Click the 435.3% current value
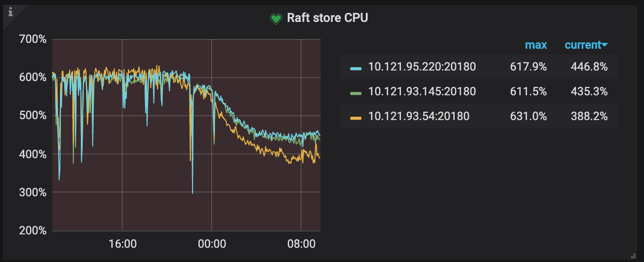644x262 pixels. pos(589,91)
